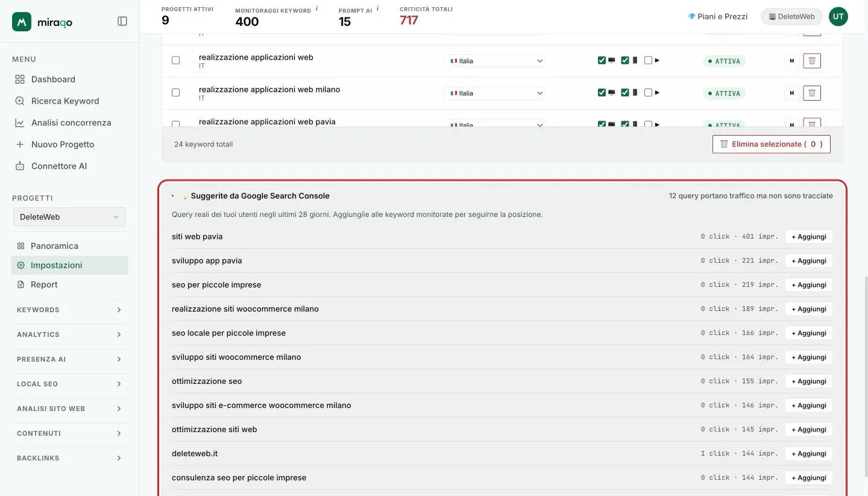Add 'consulenza seo per piccole imprese' with Aggiungi
Image resolution: width=868 pixels, height=496 pixels.
808,478
